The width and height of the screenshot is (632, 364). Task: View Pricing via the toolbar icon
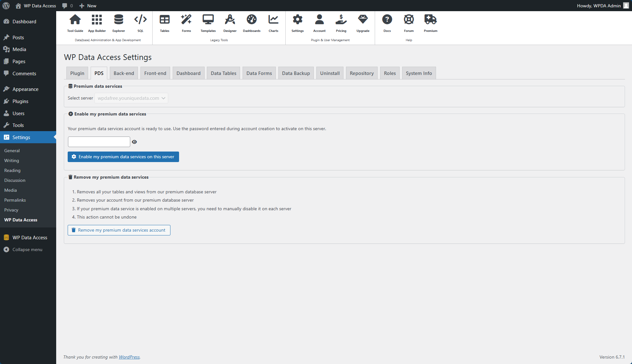click(x=341, y=22)
